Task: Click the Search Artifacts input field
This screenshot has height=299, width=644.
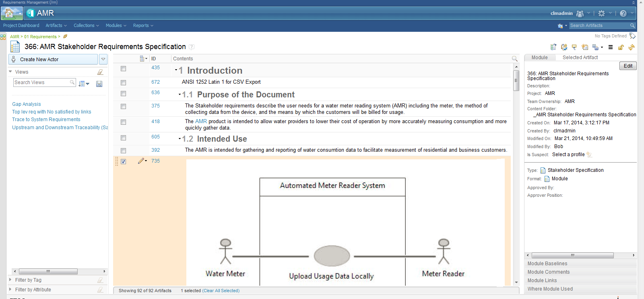Action: click(599, 25)
